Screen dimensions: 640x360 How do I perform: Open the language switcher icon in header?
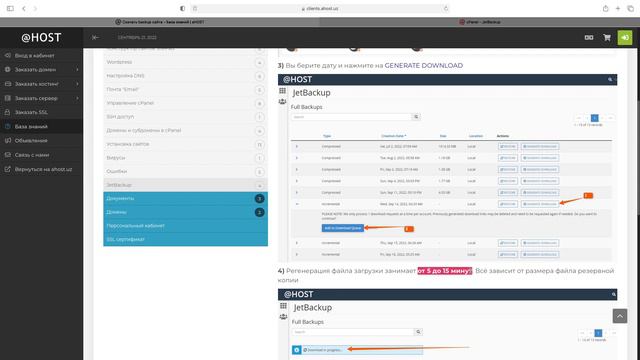589,38
